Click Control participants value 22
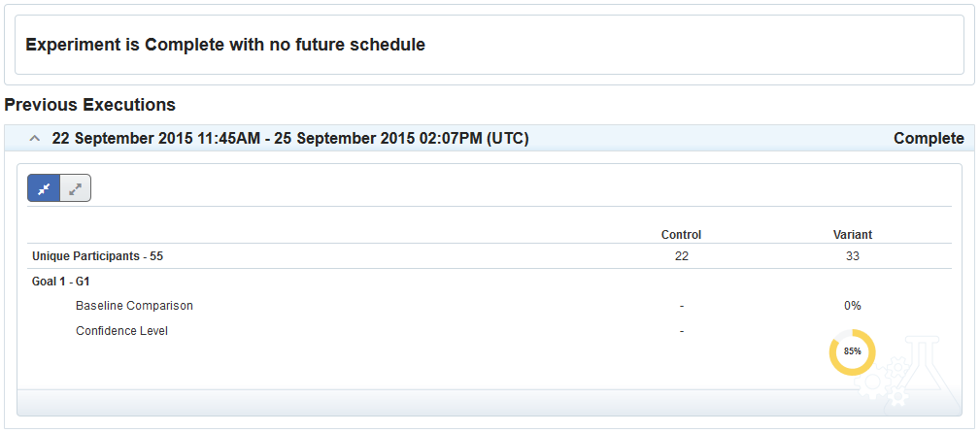Screen dimensions: 980x433 coord(681,256)
